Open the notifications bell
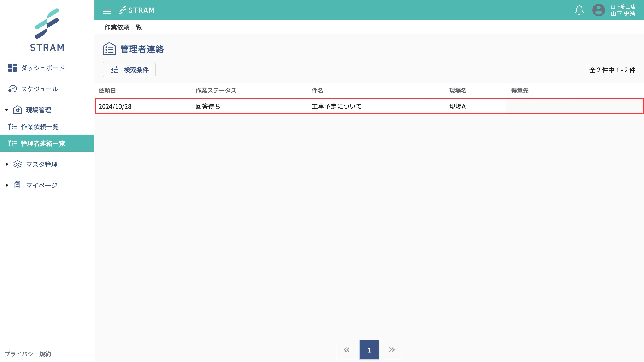 [579, 10]
